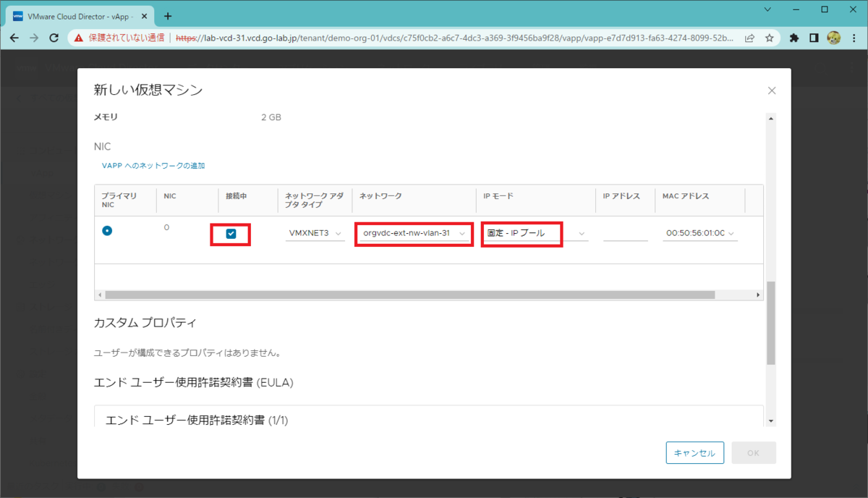
Task: Go forward in the browser
Action: (x=34, y=38)
